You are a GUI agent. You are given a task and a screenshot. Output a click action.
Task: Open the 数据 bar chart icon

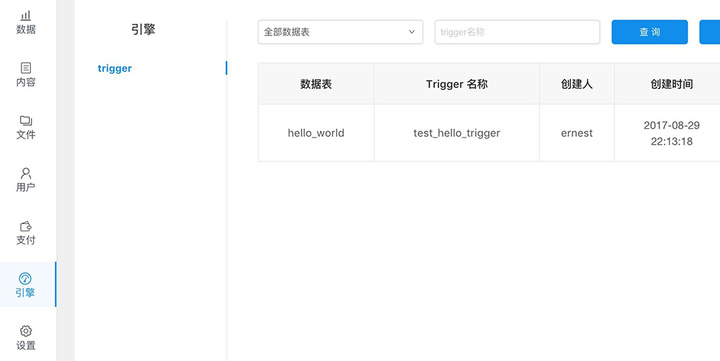[26, 16]
